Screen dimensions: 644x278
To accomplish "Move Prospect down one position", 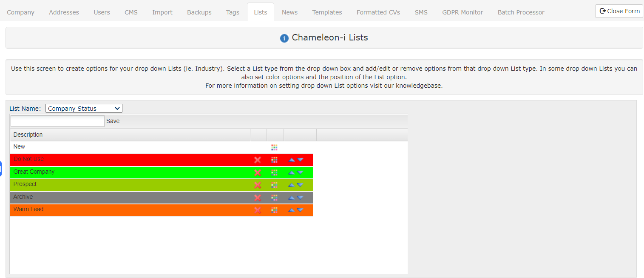I will point(300,185).
